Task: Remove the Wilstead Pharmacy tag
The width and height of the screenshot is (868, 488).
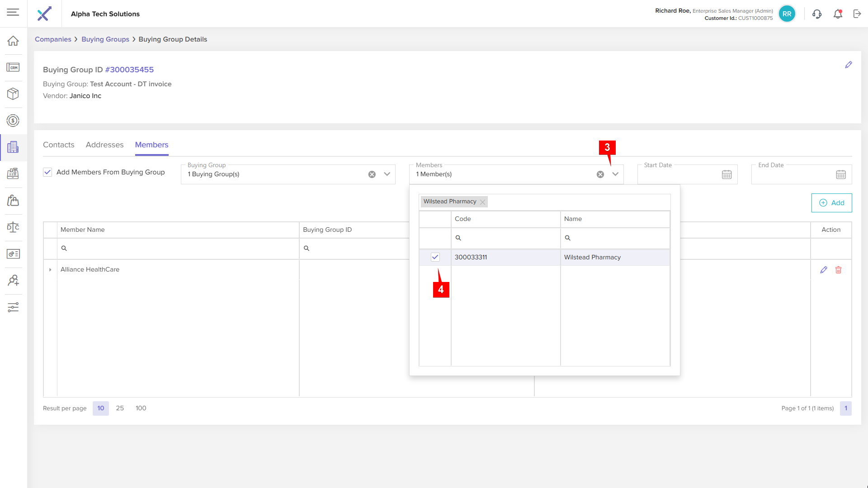Action: (483, 202)
